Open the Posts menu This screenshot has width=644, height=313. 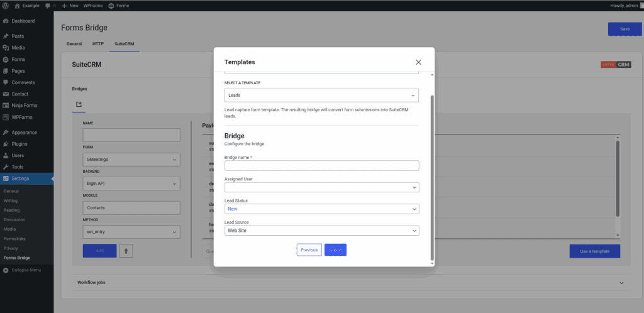pyautogui.click(x=26, y=36)
